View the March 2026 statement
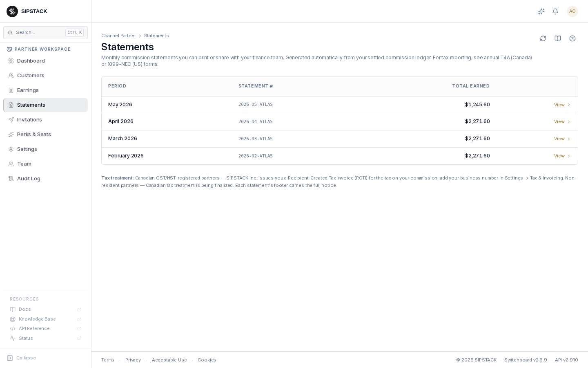588x368 pixels. (x=562, y=139)
